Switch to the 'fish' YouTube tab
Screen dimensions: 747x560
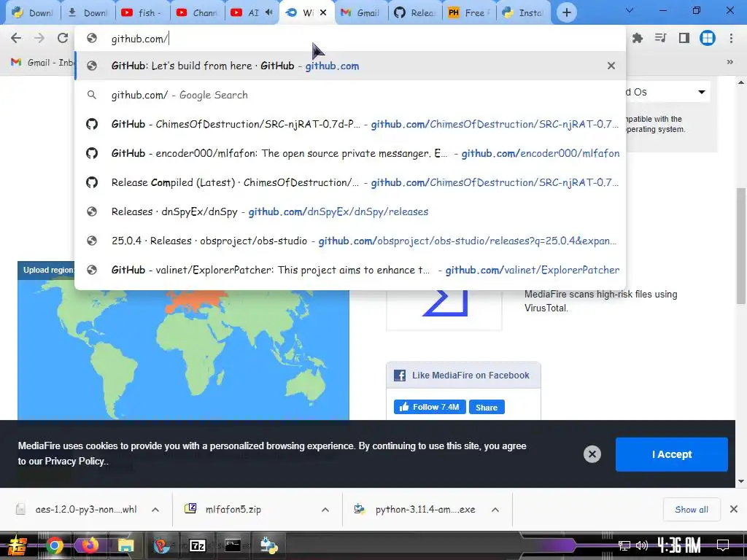tap(142, 13)
